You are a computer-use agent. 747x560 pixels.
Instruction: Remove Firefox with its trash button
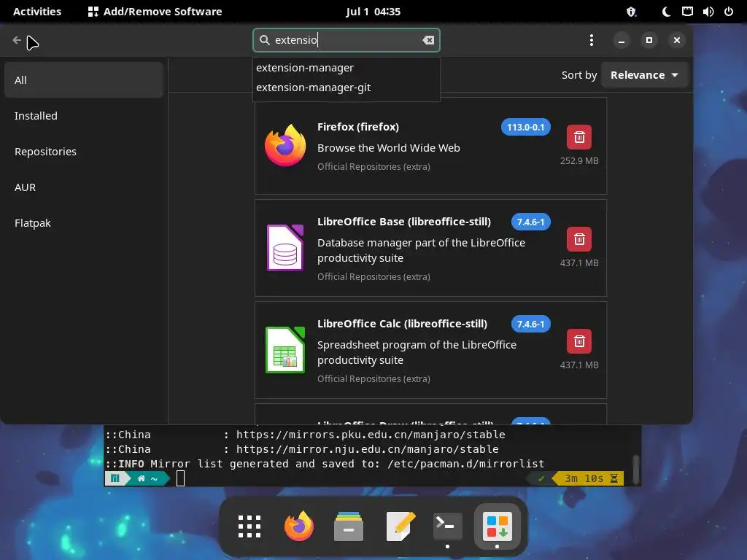[x=578, y=137]
